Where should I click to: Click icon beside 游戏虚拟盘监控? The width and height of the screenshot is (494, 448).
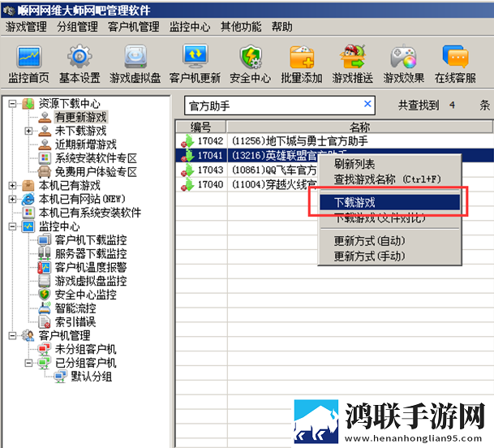[x=45, y=281]
